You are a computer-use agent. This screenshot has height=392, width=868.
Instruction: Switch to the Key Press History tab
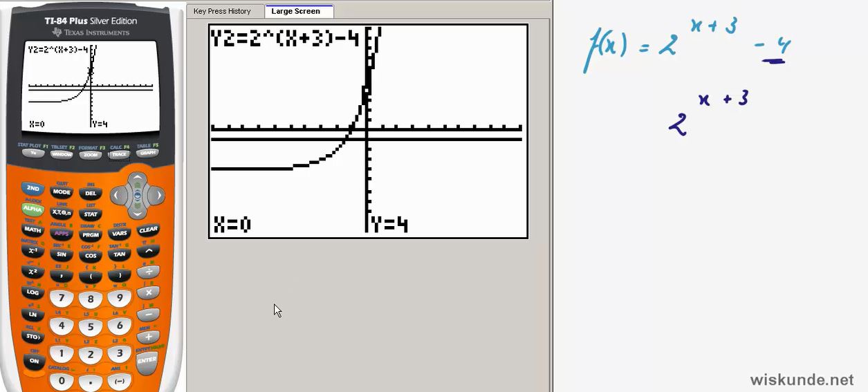coord(222,11)
